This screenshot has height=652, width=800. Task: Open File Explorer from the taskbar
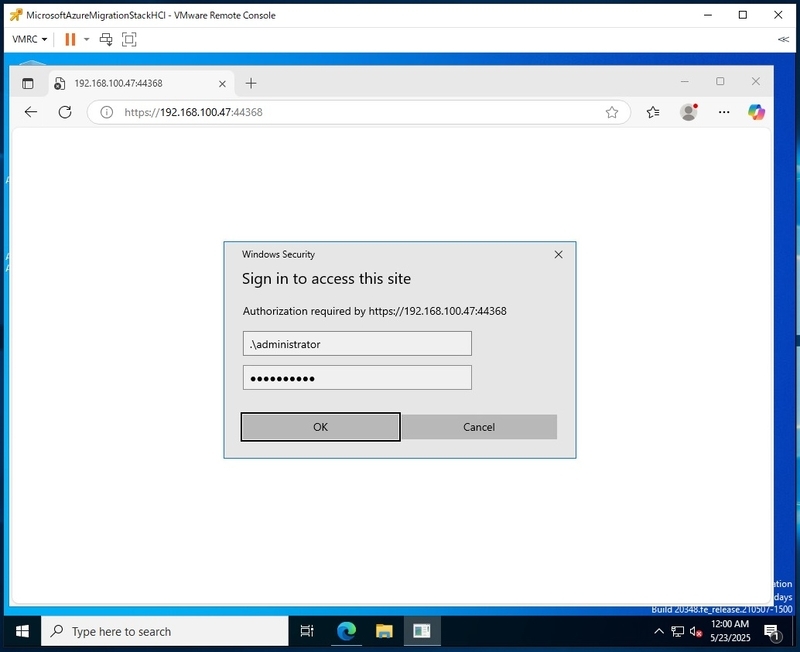[x=384, y=632]
